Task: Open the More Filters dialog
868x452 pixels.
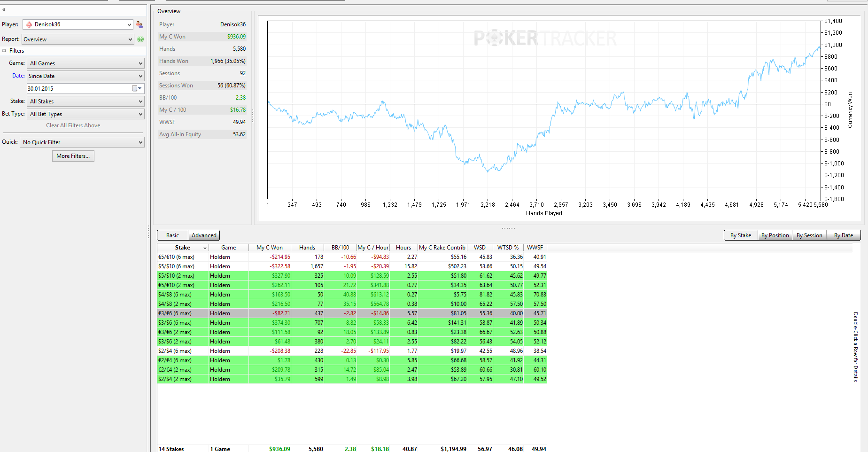Action: click(x=73, y=156)
